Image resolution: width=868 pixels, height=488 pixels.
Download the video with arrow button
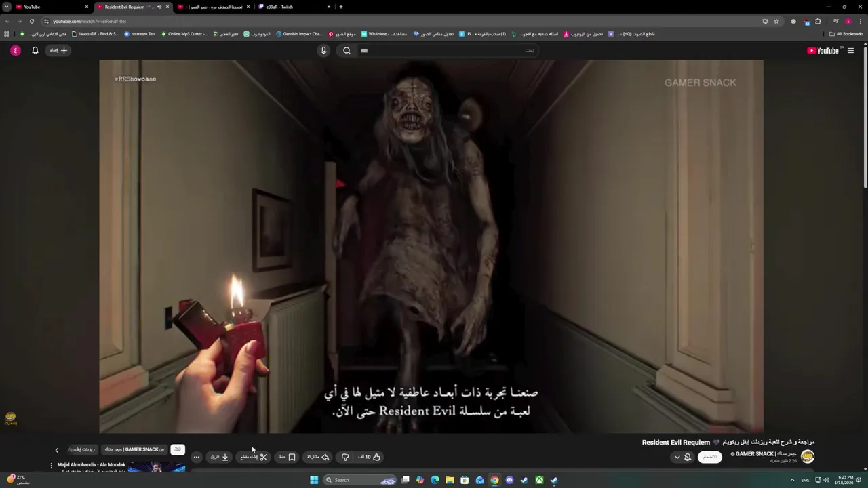219,457
